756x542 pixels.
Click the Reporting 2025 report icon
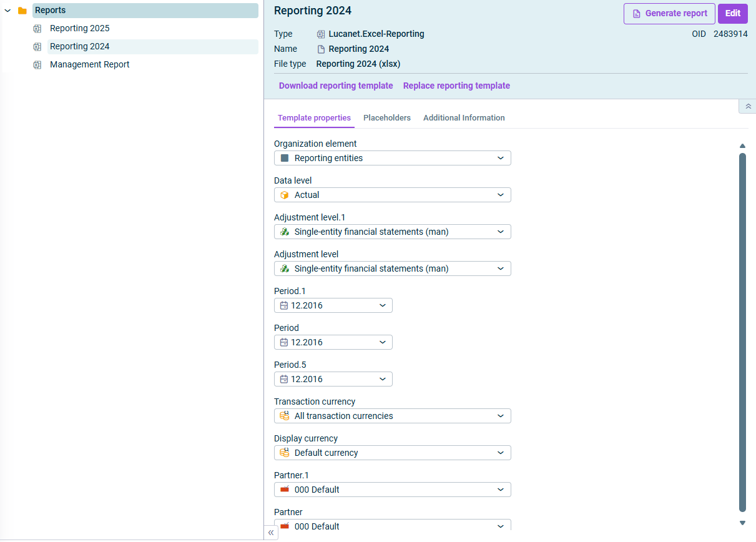click(x=37, y=29)
